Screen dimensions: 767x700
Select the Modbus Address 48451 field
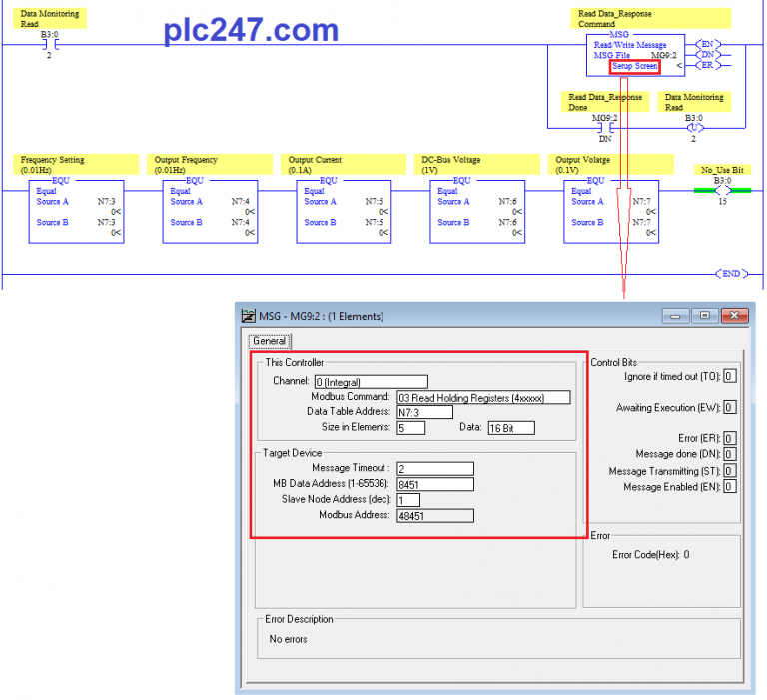pyautogui.click(x=434, y=515)
